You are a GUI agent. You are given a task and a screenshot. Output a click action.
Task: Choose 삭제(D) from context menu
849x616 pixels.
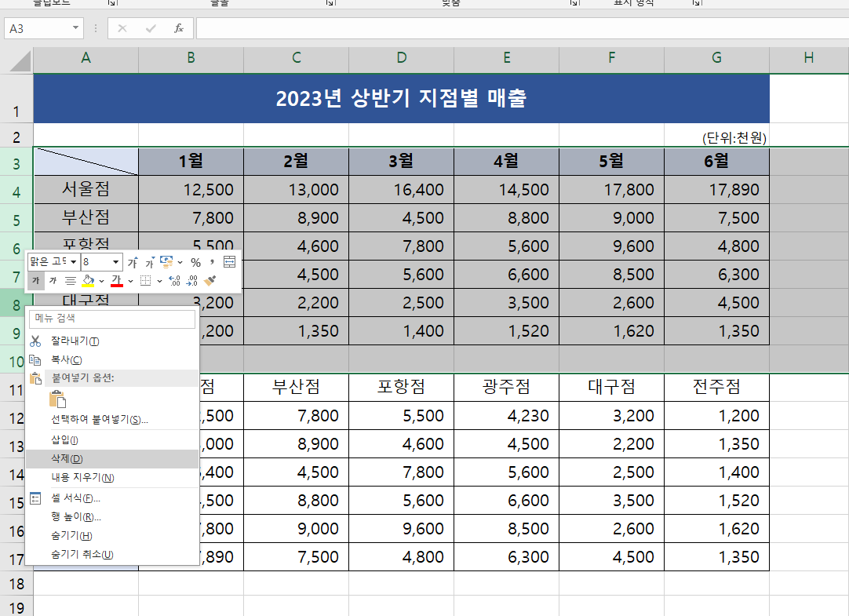click(112, 458)
